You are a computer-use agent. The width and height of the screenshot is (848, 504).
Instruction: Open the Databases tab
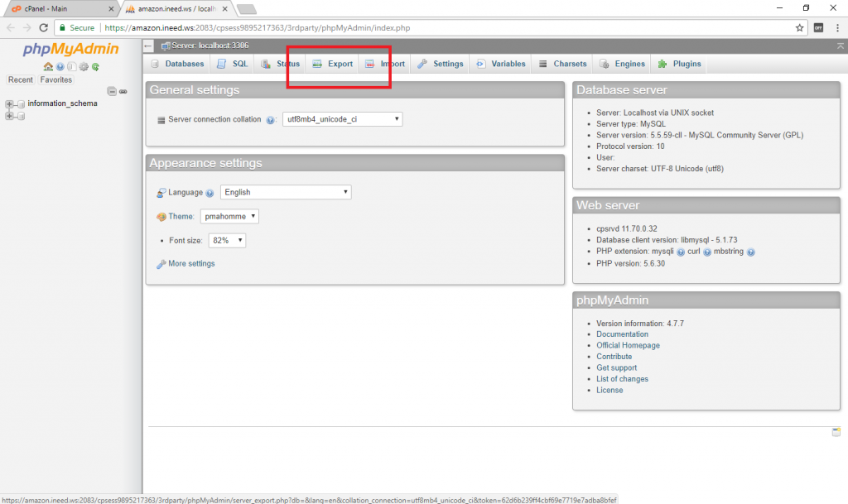(x=177, y=64)
